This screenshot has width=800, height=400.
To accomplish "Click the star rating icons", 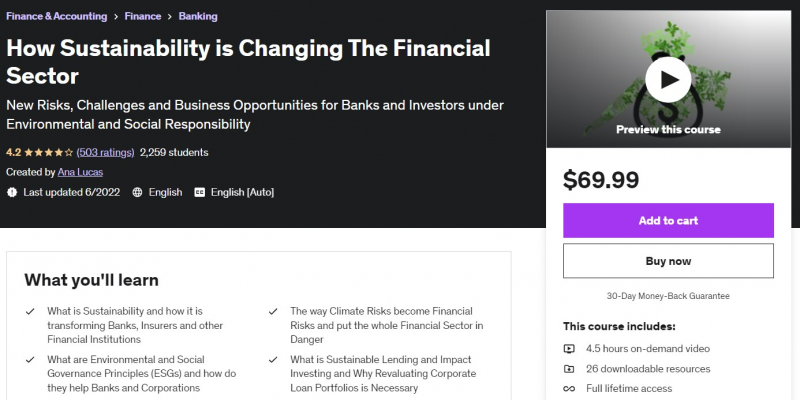I will pos(48,153).
